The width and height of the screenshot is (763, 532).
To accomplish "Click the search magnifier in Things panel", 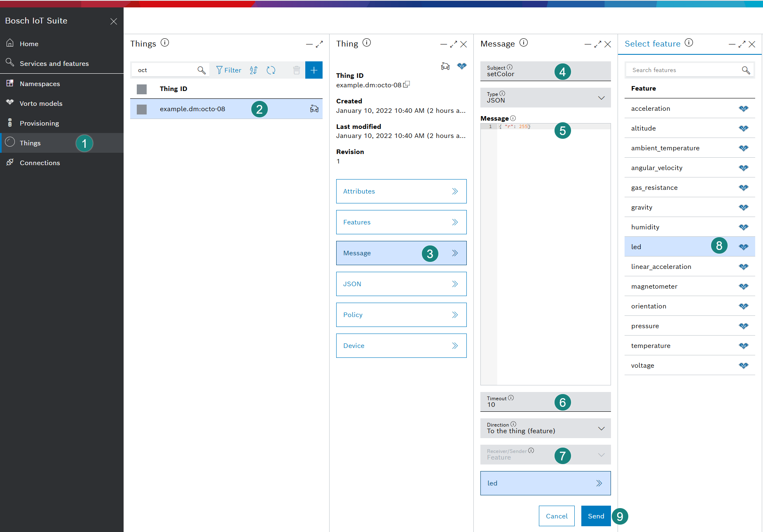I will 201,70.
